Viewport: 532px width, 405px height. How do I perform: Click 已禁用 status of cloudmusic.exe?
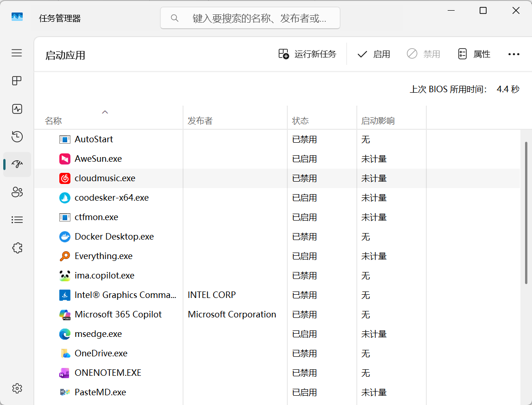point(304,178)
